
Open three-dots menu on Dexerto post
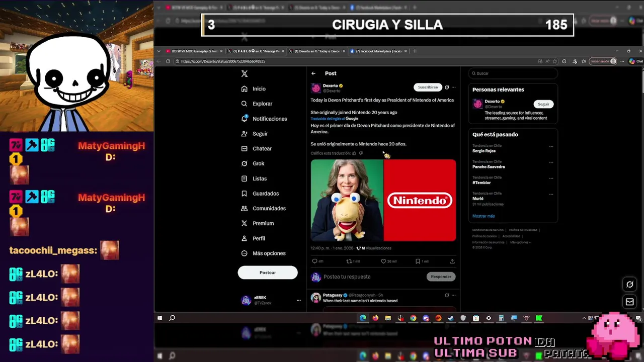click(453, 87)
